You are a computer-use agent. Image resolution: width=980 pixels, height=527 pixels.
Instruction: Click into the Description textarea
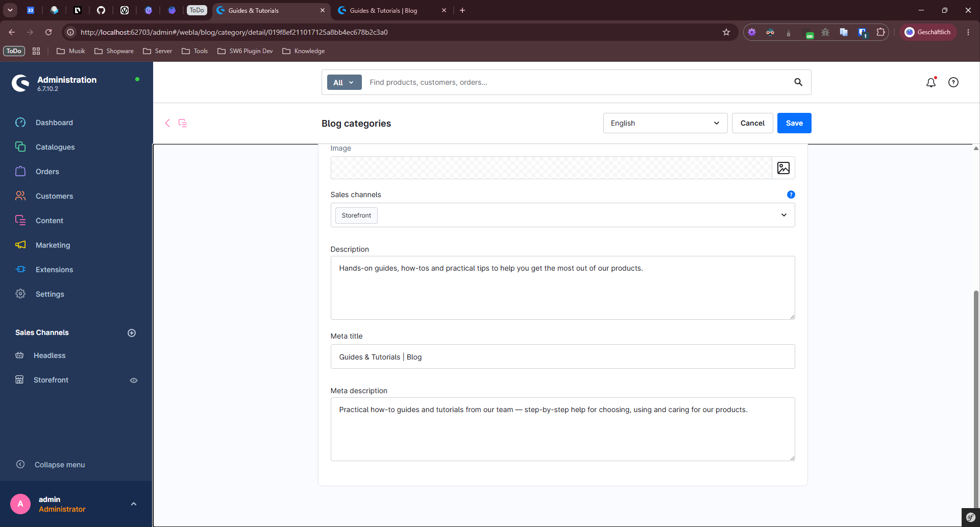point(562,288)
